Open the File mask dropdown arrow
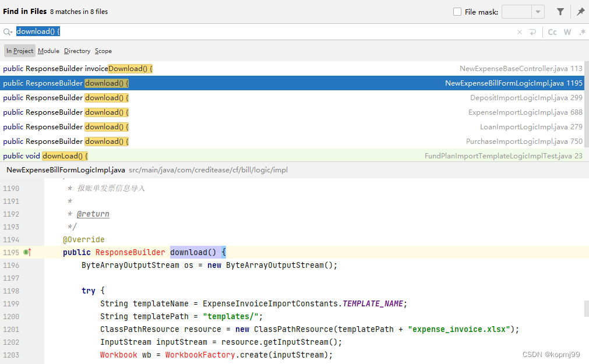 [x=538, y=12]
